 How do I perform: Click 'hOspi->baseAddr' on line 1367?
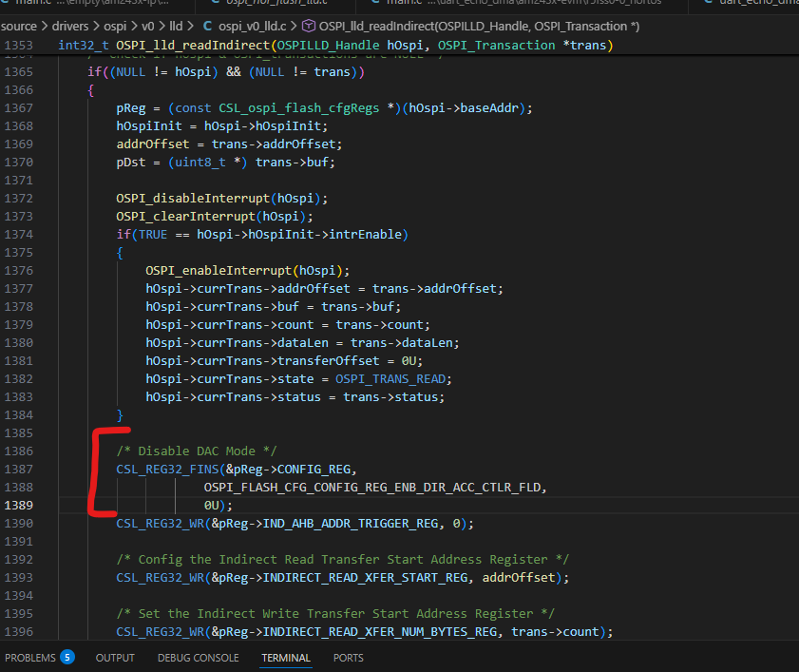point(464,108)
